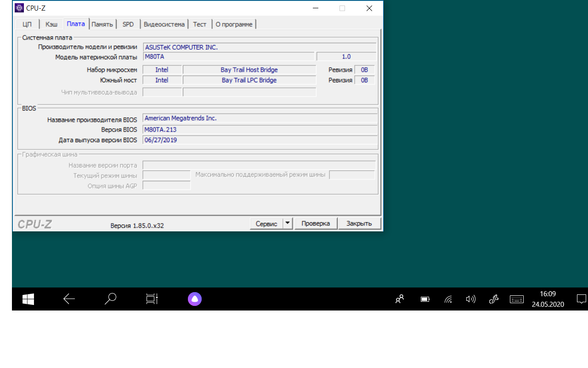Click the Проверка button
This screenshot has width=588, height=368.
pyautogui.click(x=316, y=224)
